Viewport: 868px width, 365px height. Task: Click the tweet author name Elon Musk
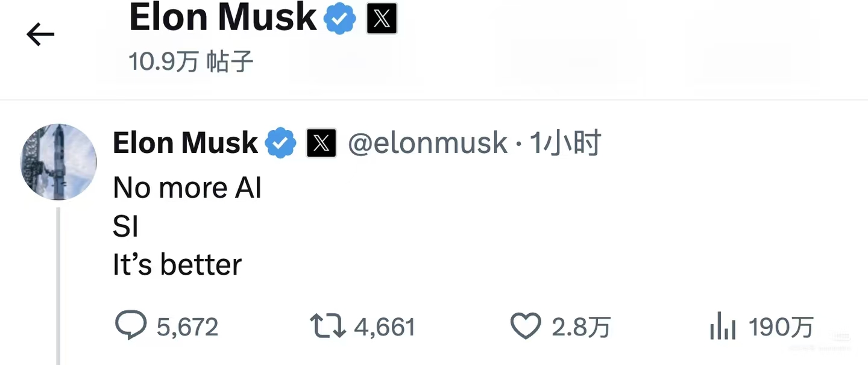click(x=186, y=143)
